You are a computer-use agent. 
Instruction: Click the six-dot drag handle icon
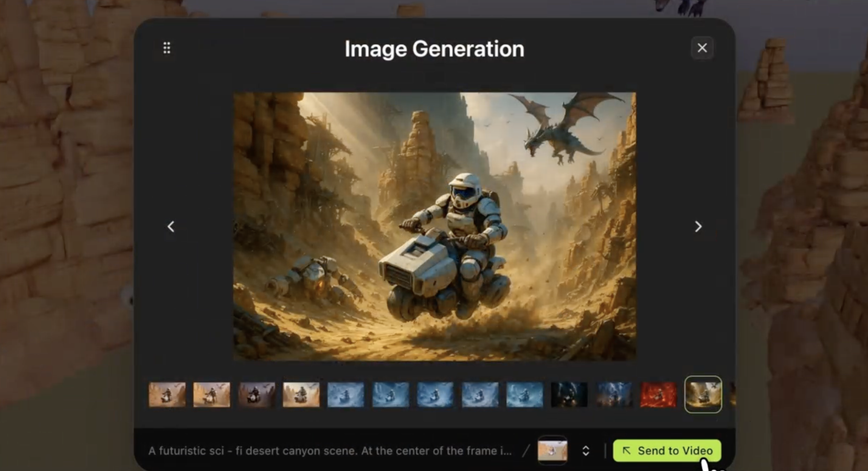167,48
